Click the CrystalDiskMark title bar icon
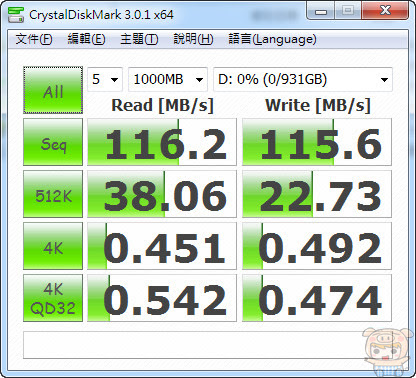Image resolution: width=416 pixels, height=378 pixels. pos(16,14)
